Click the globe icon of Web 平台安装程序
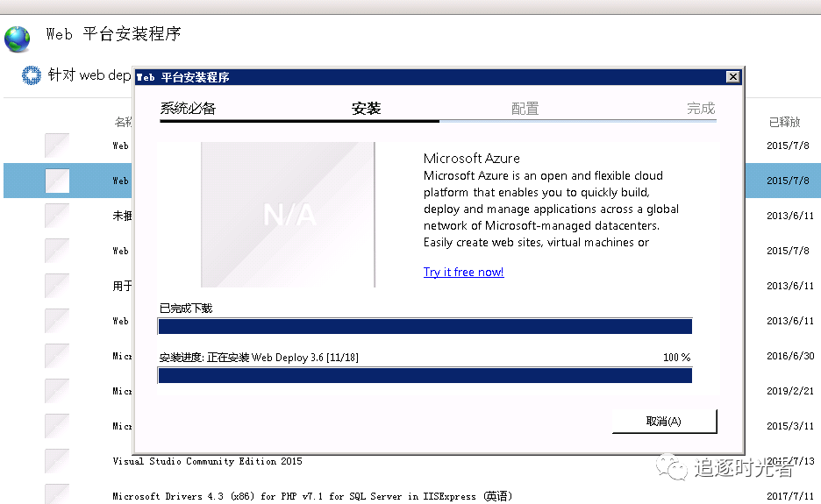This screenshot has width=821, height=504. tap(18, 39)
